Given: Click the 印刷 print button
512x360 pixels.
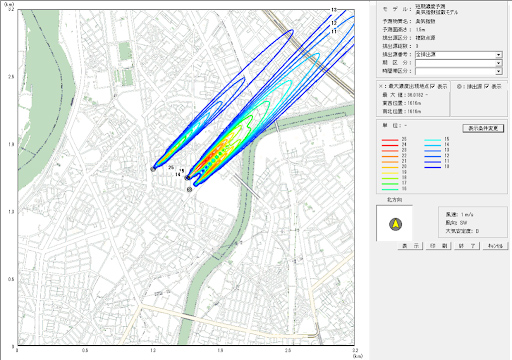Looking at the screenshot, I should click(x=438, y=246).
